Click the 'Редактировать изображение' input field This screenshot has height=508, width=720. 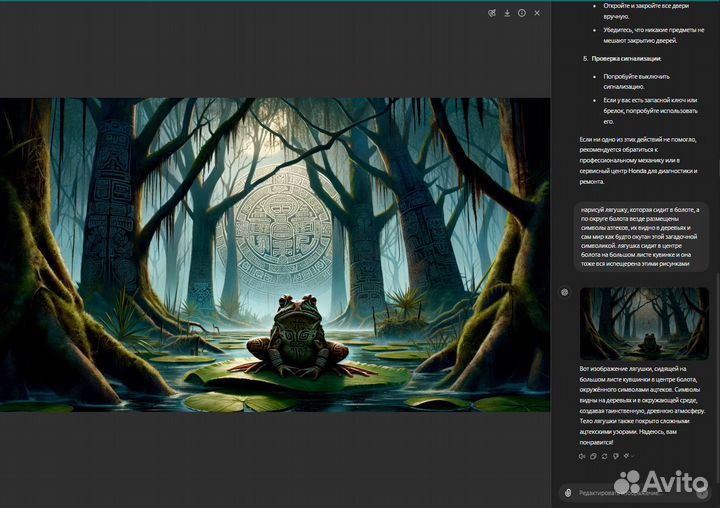pos(620,492)
